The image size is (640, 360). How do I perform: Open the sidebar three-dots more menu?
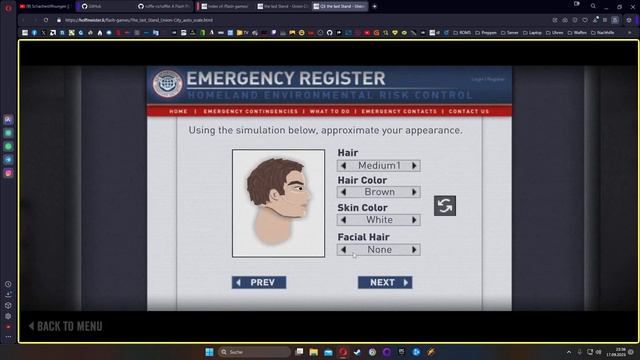(x=8, y=337)
